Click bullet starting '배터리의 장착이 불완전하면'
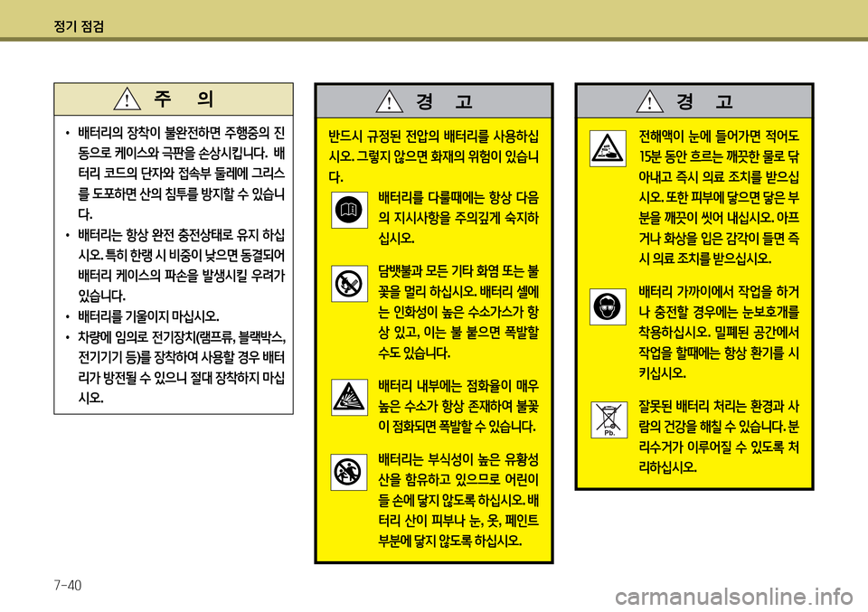Screen dimensions: 868x612 [x=181, y=174]
